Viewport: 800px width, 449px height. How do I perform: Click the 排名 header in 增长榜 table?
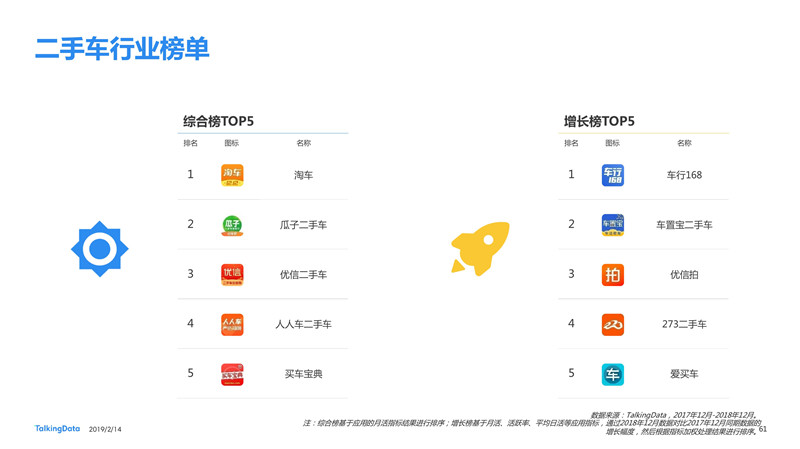pyautogui.click(x=571, y=143)
